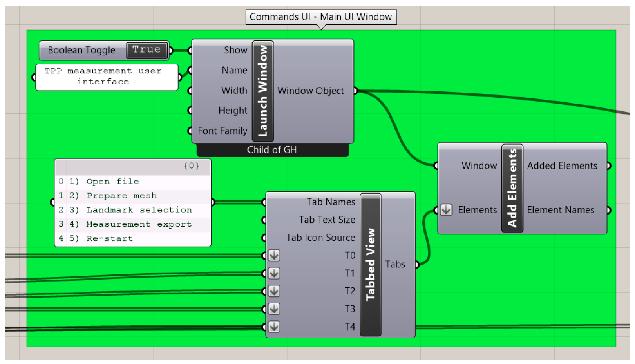Viewport: 635px width, 364px height.
Task: Click the Window Object output label
Action: (310, 91)
